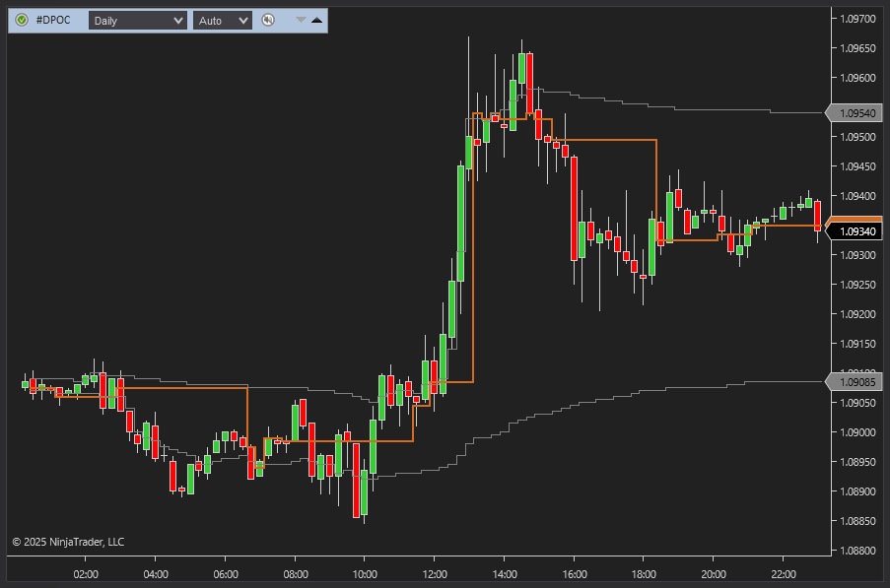Viewport: 890px width, 588px height.
Task: Toggle the speaker mute icon
Action: (x=267, y=20)
